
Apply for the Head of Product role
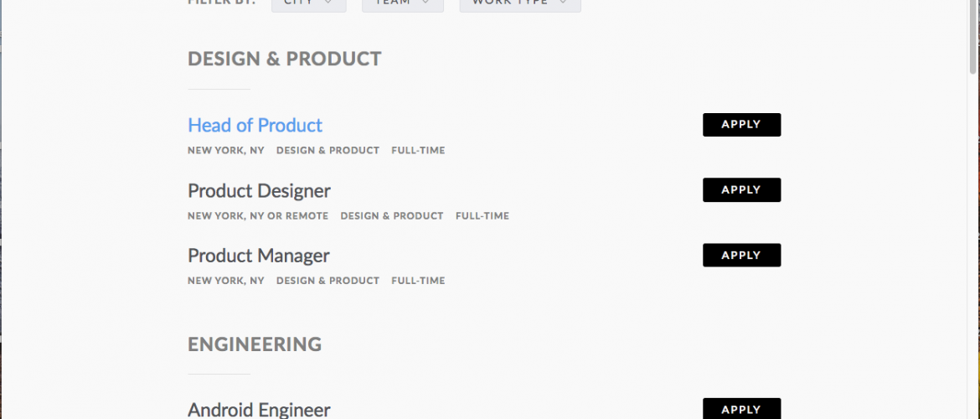(741, 125)
